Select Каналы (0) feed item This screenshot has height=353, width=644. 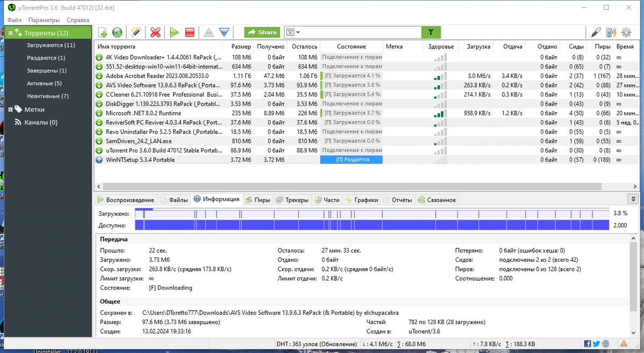41,122
